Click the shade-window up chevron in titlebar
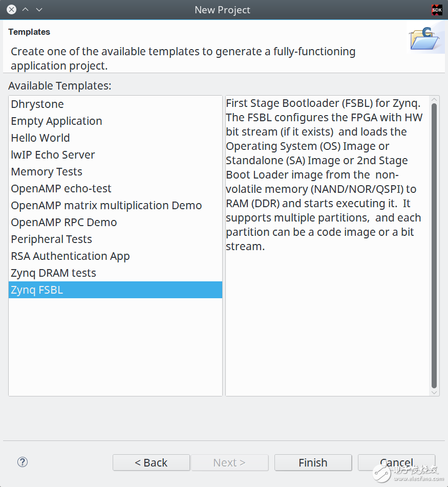The height and width of the screenshot is (487, 448). [25, 9]
